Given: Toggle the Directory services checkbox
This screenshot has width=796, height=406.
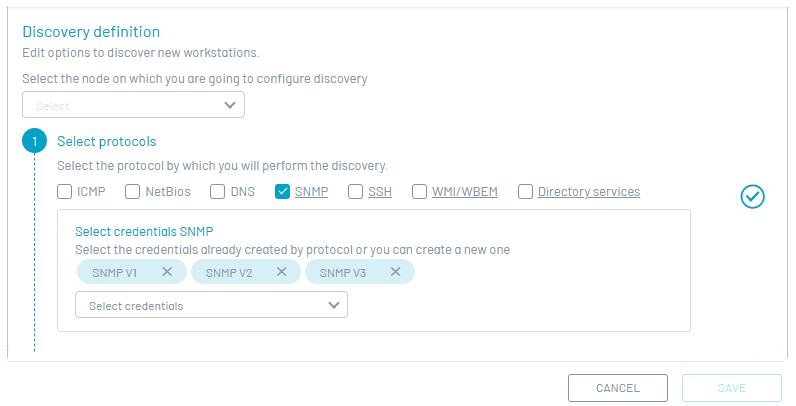Looking at the screenshot, I should tap(525, 191).
